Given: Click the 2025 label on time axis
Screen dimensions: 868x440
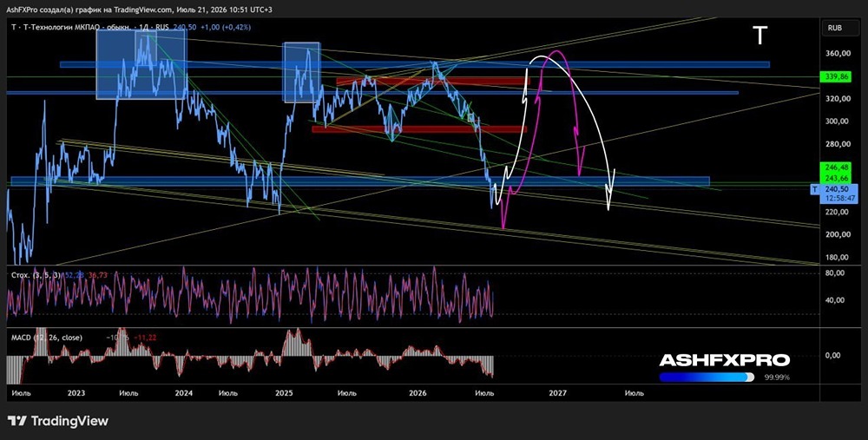Looking at the screenshot, I should click(284, 393).
